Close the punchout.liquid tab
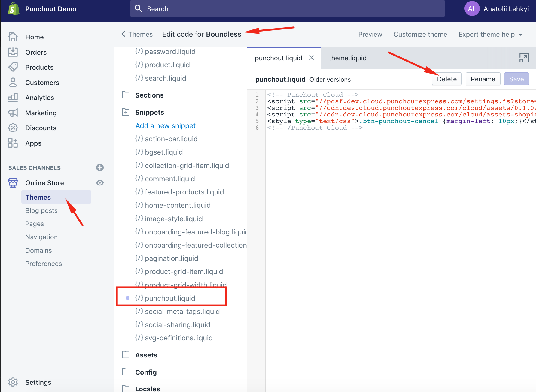 (312, 58)
